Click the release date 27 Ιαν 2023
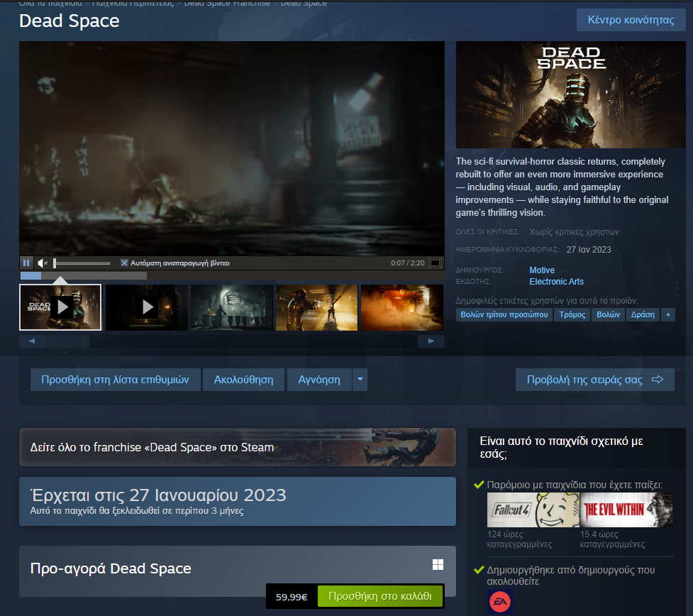This screenshot has width=693, height=616. [589, 250]
